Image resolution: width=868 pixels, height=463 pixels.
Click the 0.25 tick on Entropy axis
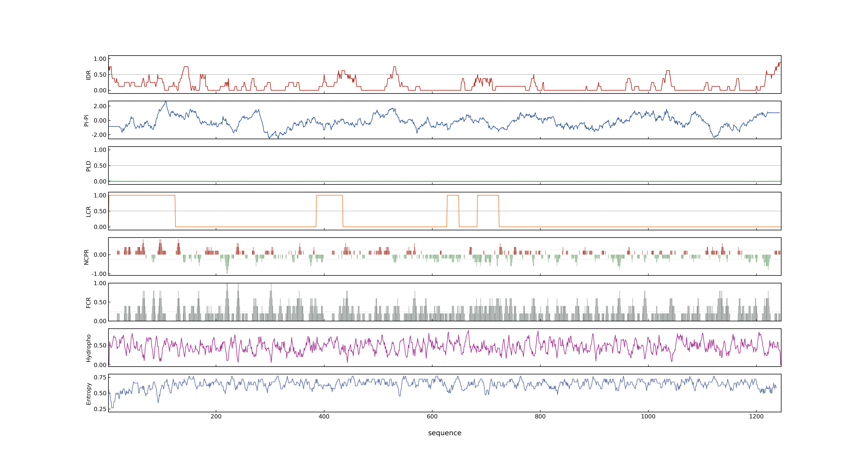[100, 409]
